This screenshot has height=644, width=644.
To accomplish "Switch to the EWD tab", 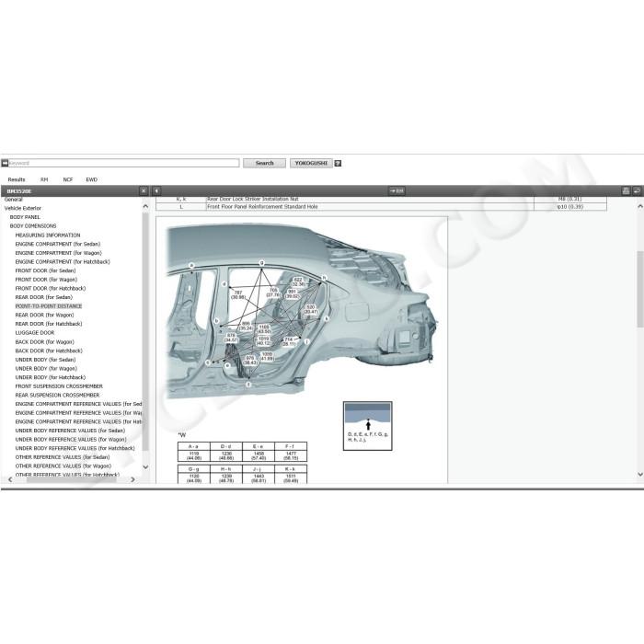I will coord(92,179).
